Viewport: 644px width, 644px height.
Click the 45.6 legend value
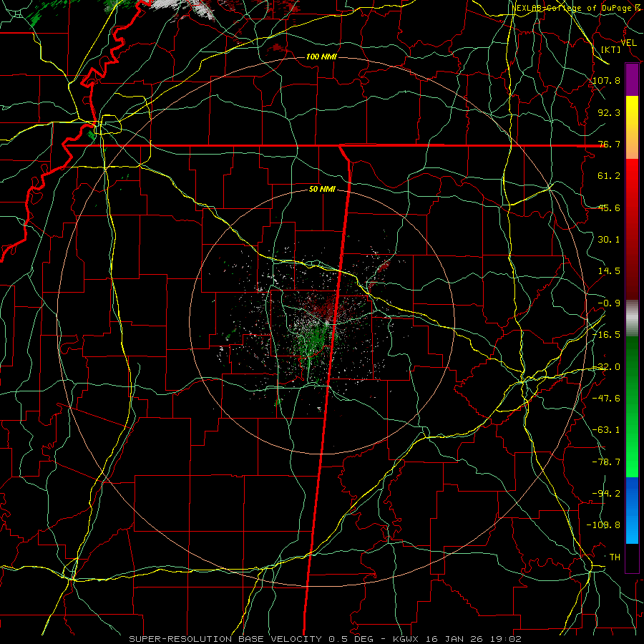point(609,208)
